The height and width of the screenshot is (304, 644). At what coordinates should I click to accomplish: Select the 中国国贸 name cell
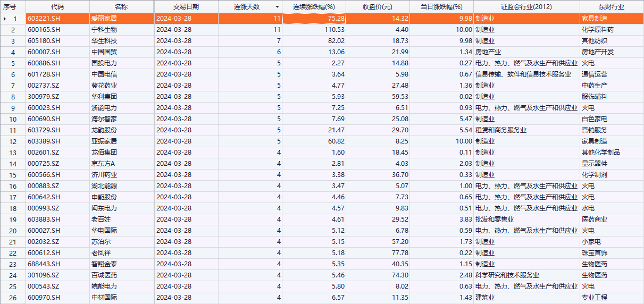[104, 52]
